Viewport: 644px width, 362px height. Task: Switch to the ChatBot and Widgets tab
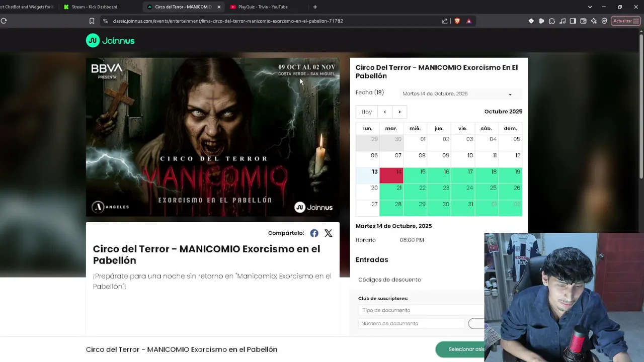tap(28, 7)
